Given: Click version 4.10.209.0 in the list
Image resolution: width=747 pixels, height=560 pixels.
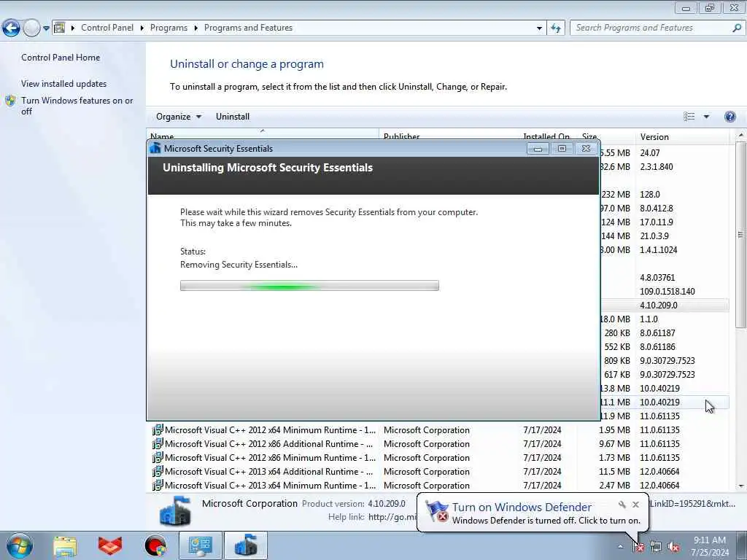Looking at the screenshot, I should click(x=659, y=306).
